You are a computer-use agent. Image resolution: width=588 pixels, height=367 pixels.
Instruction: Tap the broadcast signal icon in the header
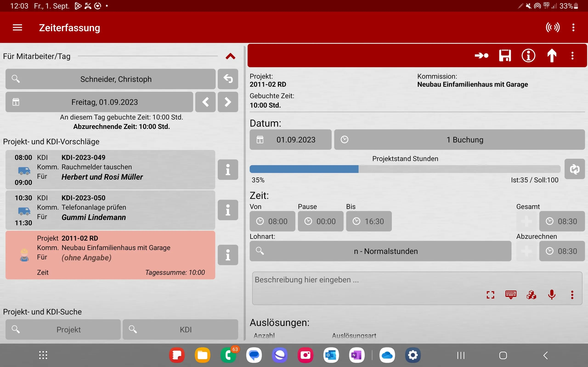tap(553, 28)
